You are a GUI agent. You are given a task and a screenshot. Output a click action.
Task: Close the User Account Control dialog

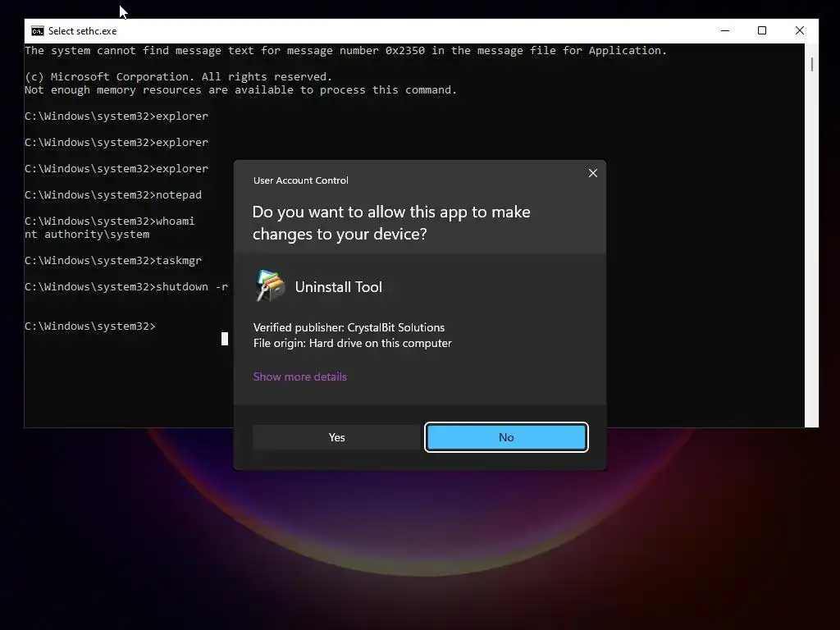592,173
